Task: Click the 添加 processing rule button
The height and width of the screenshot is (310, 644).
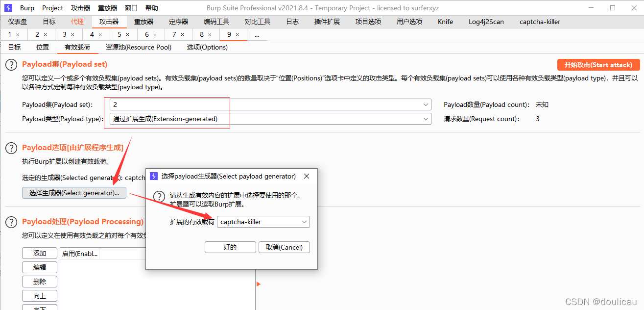Action: (40, 253)
